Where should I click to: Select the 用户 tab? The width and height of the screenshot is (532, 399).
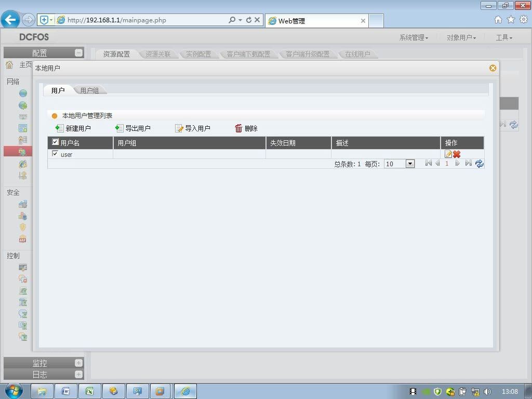click(58, 90)
